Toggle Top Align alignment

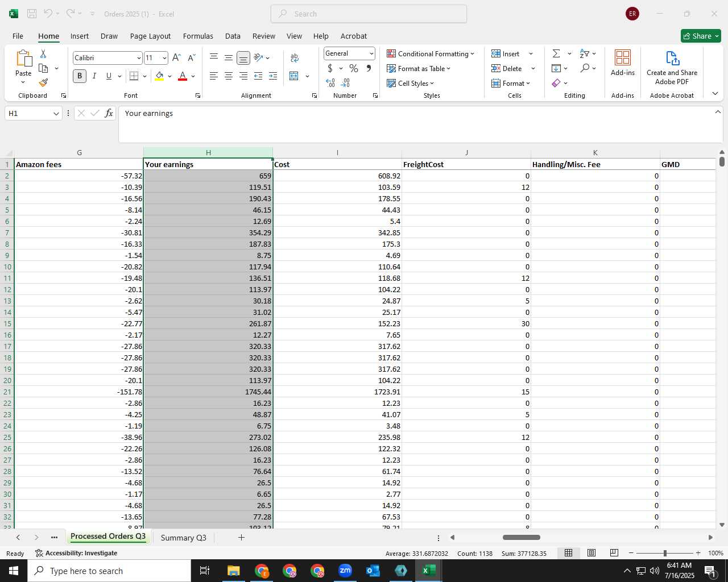pyautogui.click(x=214, y=57)
